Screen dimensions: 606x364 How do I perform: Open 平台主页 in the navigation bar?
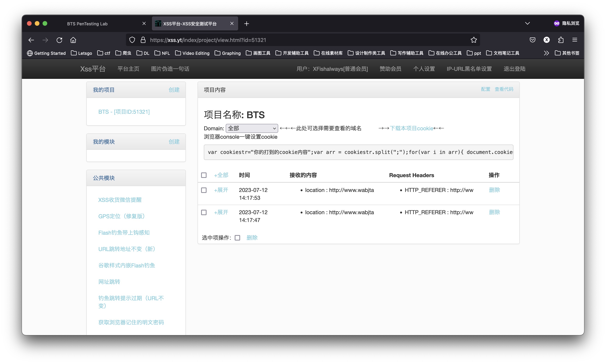[128, 69]
